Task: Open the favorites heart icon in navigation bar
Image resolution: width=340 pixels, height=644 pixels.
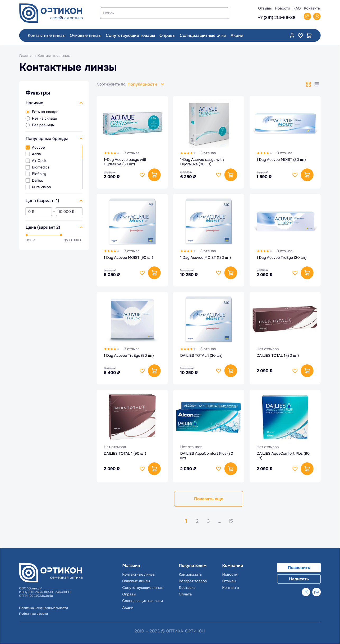Action: 300,35
